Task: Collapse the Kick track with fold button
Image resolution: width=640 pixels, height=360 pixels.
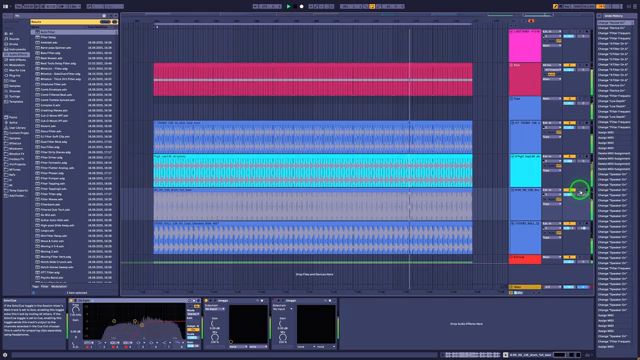Action: 512,65
